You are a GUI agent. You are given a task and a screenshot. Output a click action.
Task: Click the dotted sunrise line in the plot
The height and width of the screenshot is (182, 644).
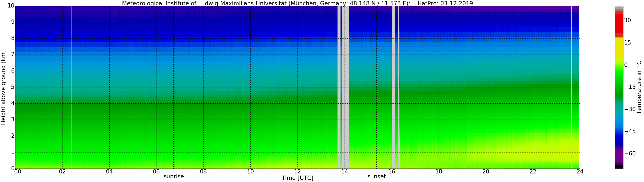(x=174, y=87)
